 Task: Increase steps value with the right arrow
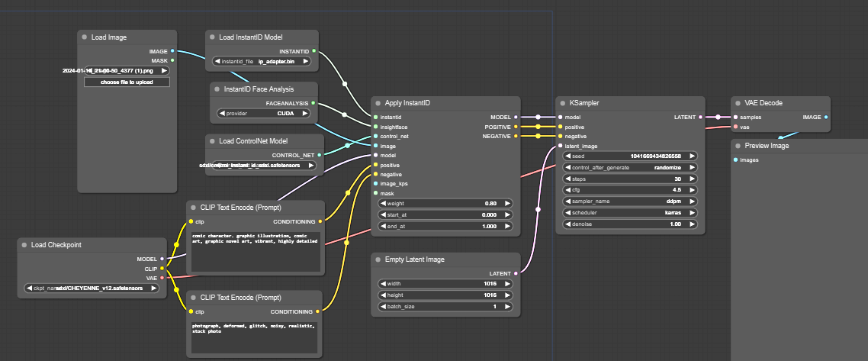(693, 178)
